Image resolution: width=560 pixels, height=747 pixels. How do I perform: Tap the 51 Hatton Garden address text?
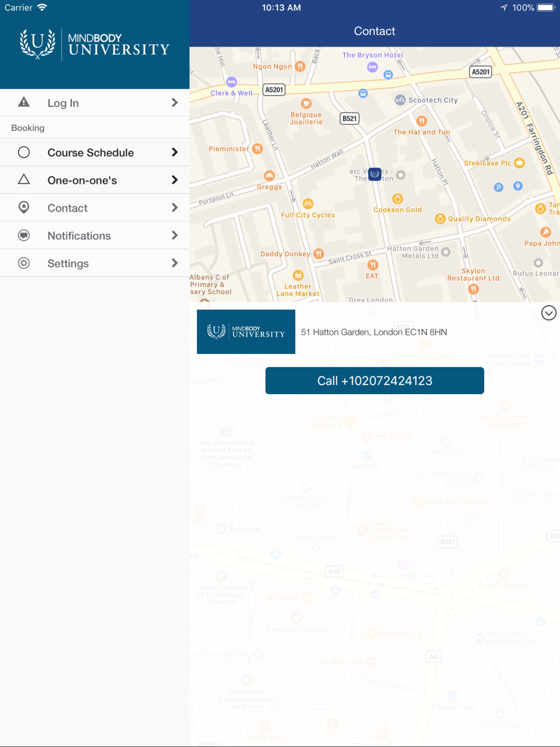point(374,332)
